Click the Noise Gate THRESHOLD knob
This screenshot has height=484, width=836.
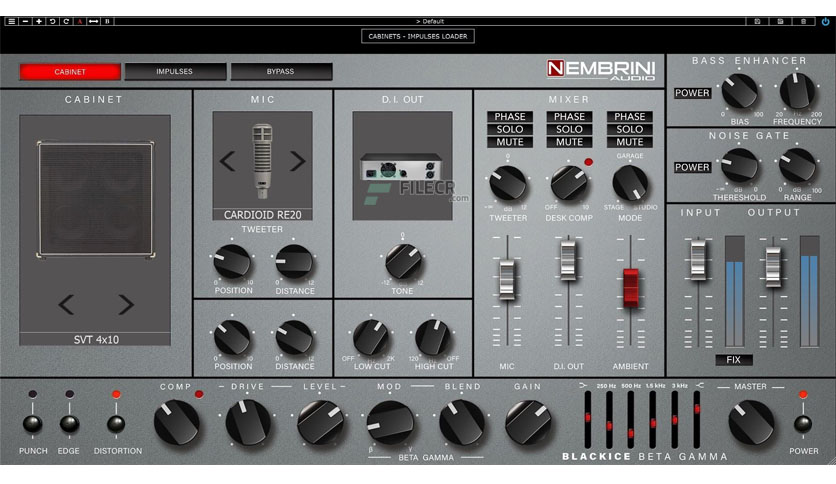(739, 166)
